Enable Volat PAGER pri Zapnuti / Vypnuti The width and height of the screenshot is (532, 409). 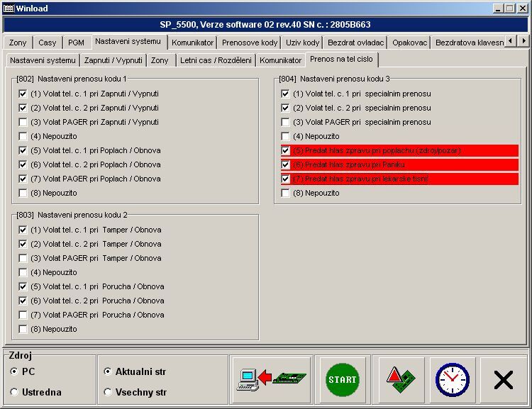[x=23, y=122]
